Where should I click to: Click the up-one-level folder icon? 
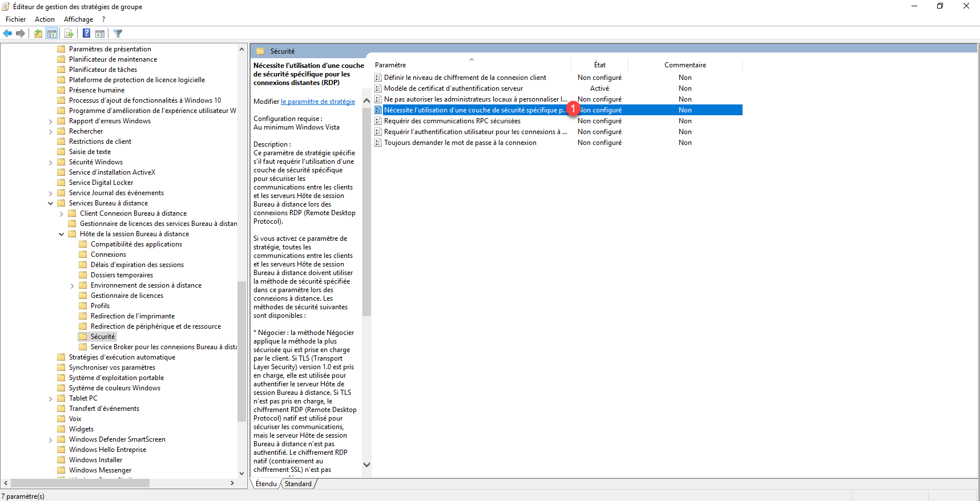pos(38,34)
